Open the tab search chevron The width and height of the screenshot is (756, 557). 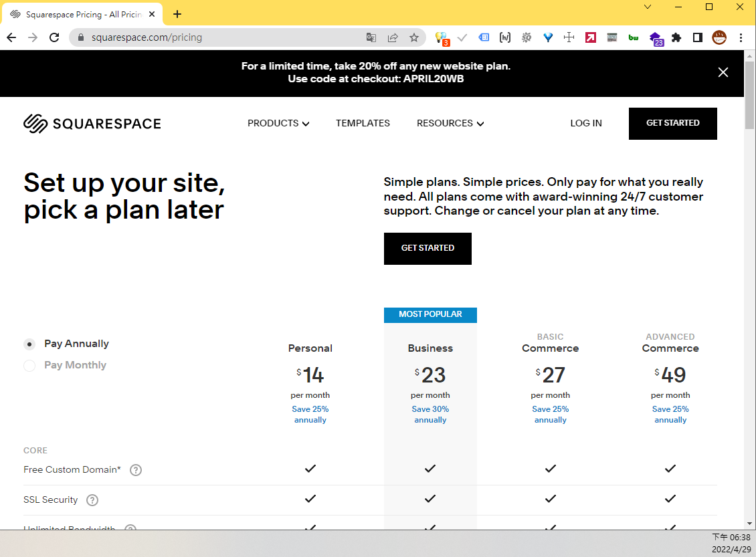click(x=648, y=7)
